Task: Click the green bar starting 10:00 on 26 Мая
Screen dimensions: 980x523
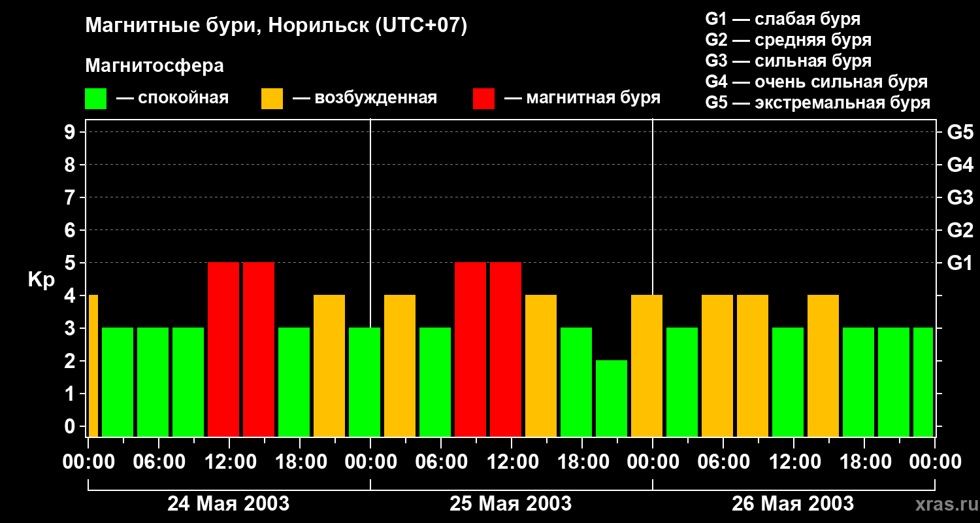Action: point(788,382)
